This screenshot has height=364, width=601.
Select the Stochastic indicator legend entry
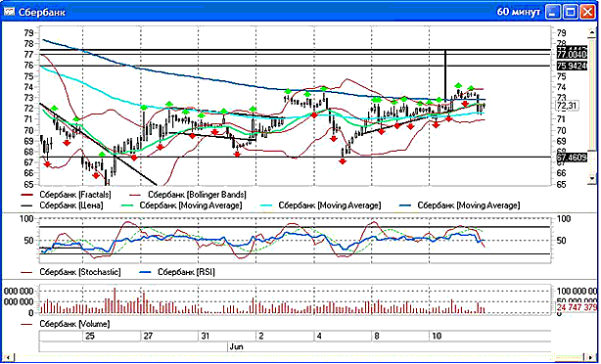80,272
